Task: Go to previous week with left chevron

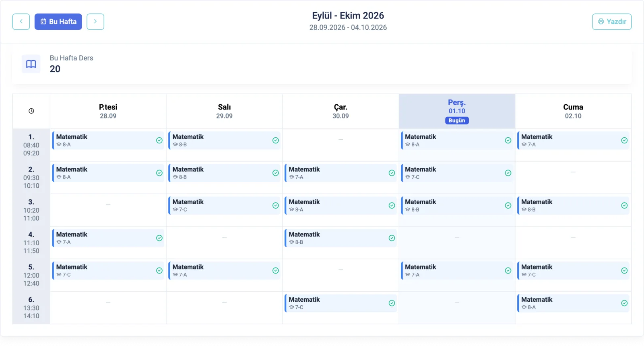Action: (21, 22)
